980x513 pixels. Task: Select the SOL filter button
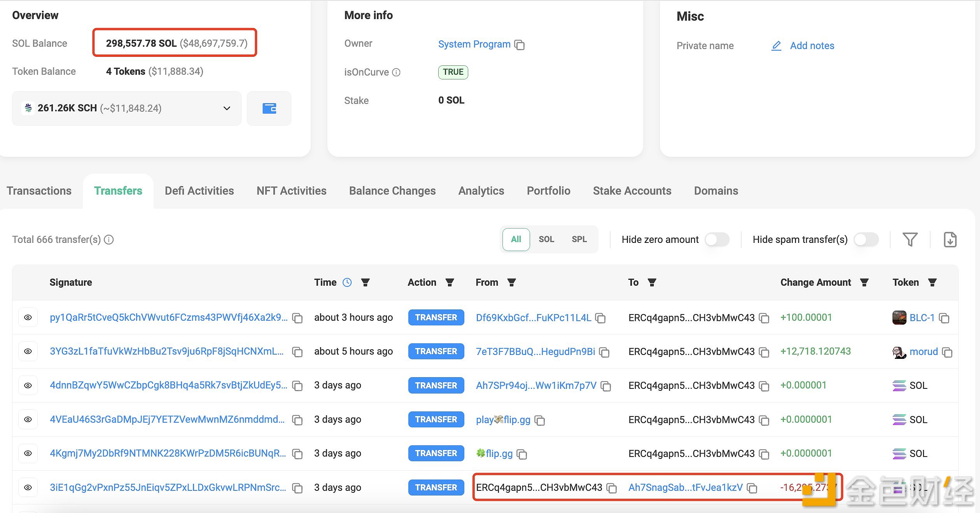pos(546,239)
